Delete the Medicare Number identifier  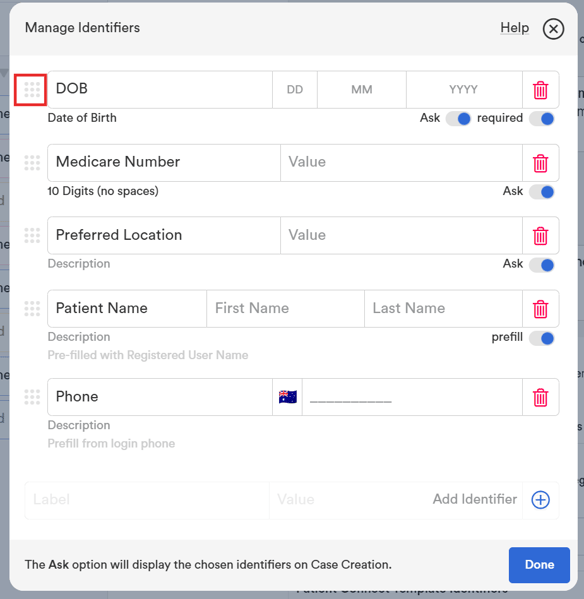(x=540, y=163)
